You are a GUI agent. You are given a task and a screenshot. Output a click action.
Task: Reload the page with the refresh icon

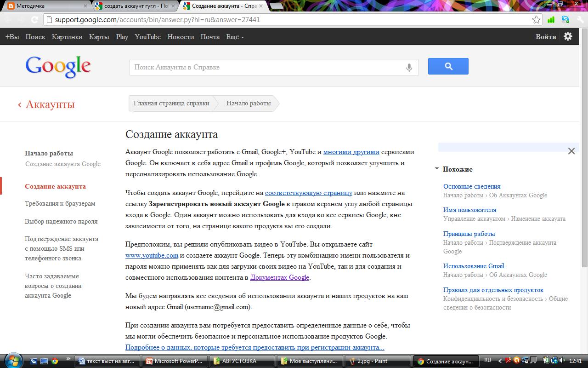(x=34, y=20)
